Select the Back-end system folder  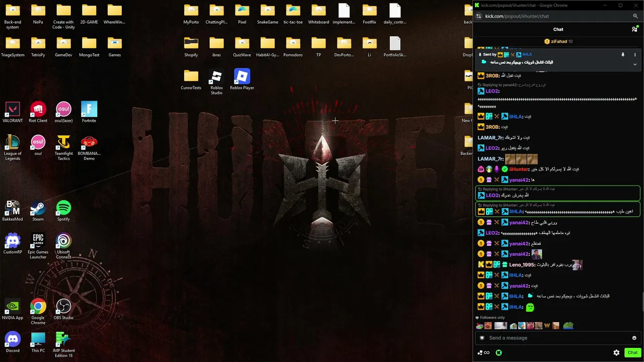13,16
